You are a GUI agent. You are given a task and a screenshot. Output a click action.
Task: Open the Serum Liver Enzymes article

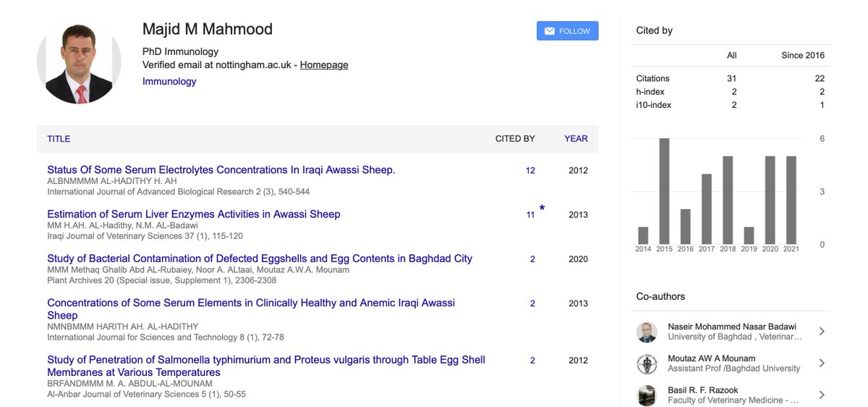pos(194,214)
